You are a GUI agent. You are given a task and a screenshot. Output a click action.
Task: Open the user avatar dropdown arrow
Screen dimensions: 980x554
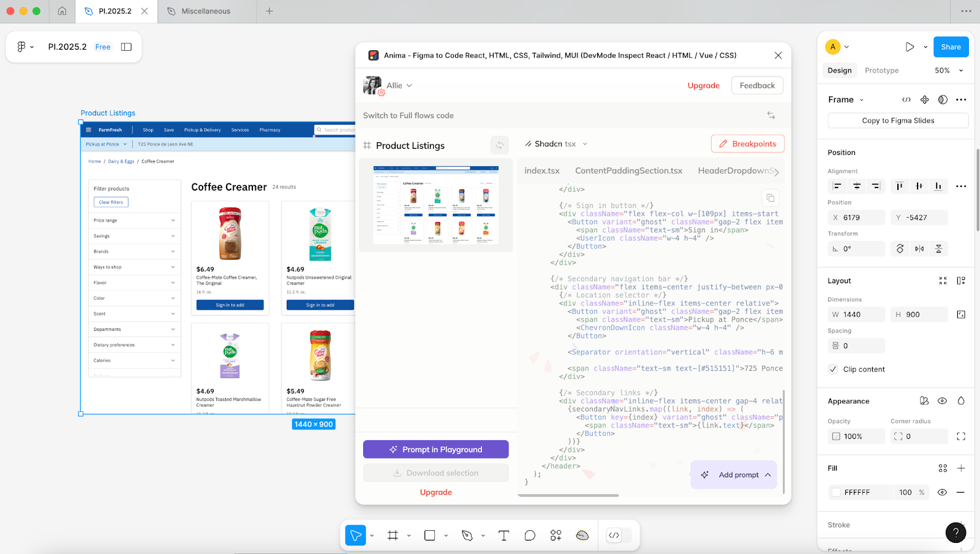(x=847, y=47)
